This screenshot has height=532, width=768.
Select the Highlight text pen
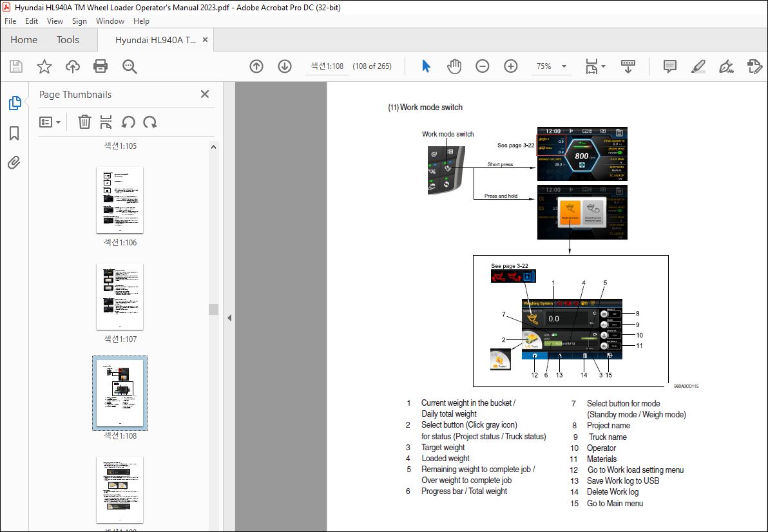(698, 66)
